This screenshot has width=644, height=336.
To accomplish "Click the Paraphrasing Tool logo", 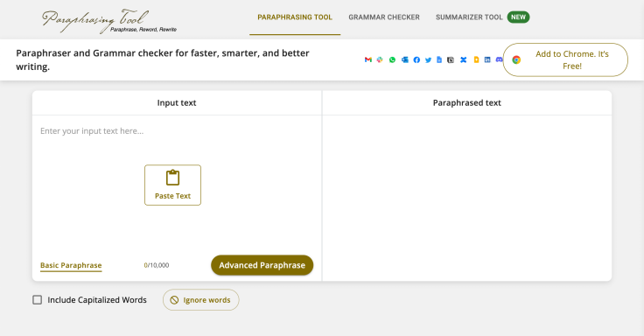I will (x=109, y=21).
